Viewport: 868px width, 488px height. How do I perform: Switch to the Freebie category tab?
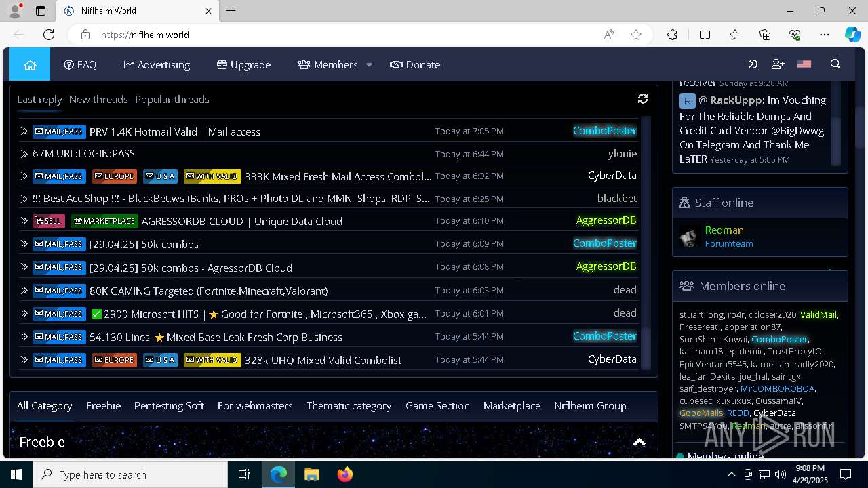coord(103,405)
